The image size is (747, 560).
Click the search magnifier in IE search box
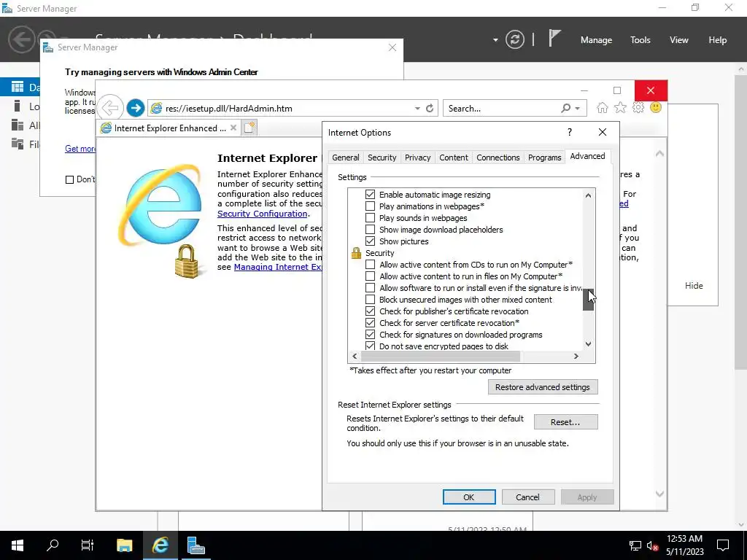click(x=565, y=108)
